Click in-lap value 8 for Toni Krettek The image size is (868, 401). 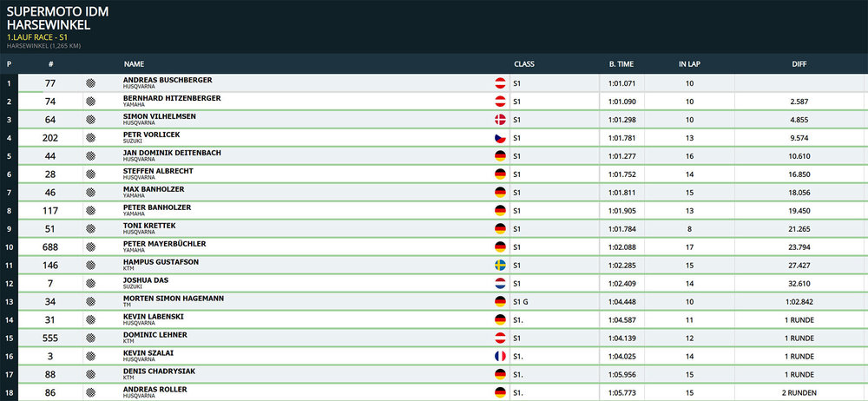(690, 229)
